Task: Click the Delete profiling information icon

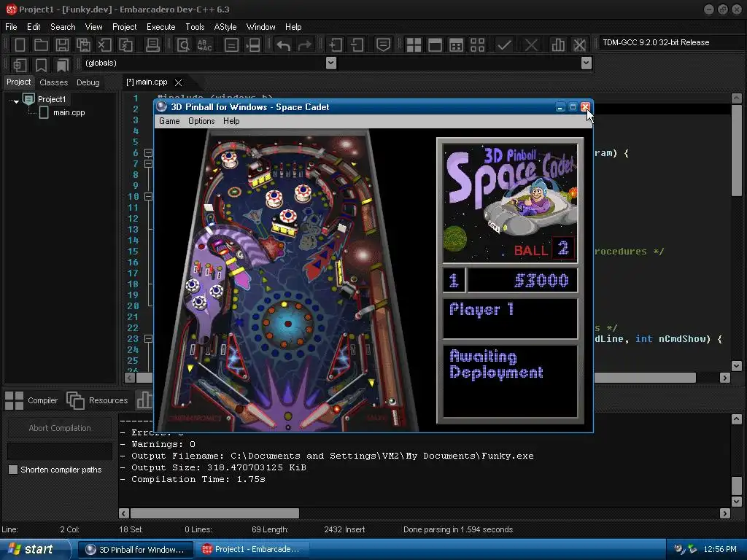Action: click(x=579, y=44)
